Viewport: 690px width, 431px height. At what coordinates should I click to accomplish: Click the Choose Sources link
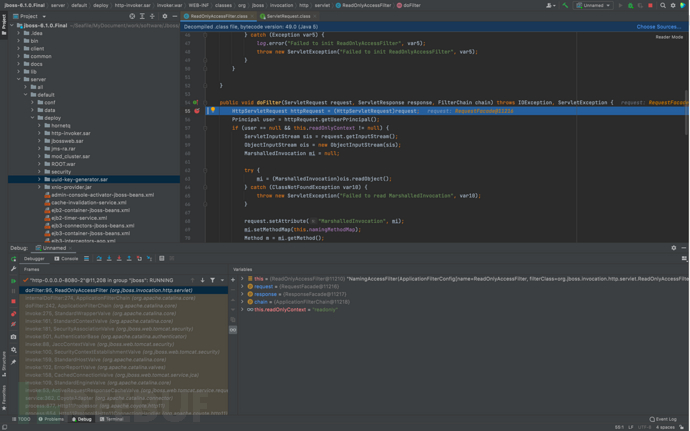pos(658,27)
